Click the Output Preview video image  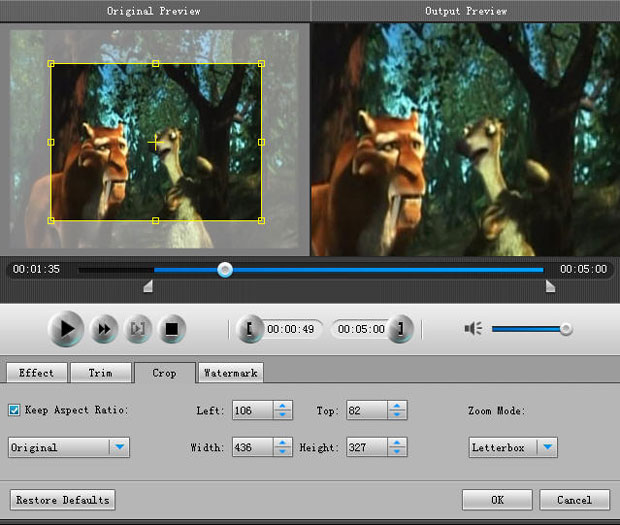pyautogui.click(x=465, y=139)
